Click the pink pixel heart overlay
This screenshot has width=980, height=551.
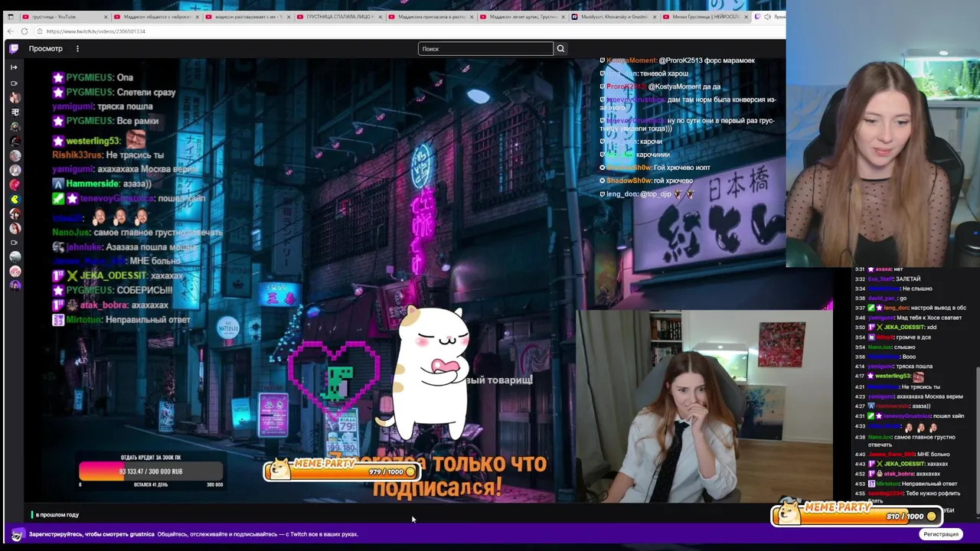pyautogui.click(x=335, y=377)
